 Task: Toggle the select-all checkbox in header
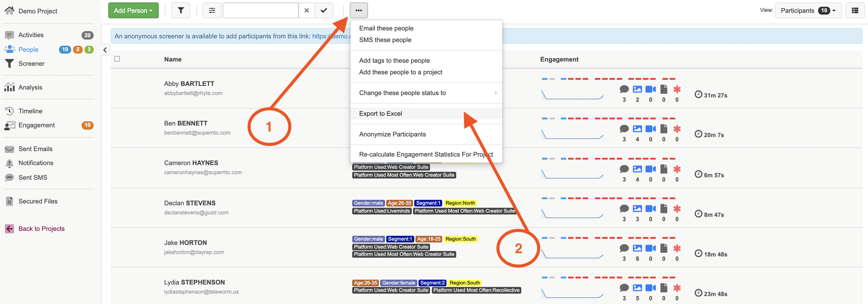tap(117, 59)
